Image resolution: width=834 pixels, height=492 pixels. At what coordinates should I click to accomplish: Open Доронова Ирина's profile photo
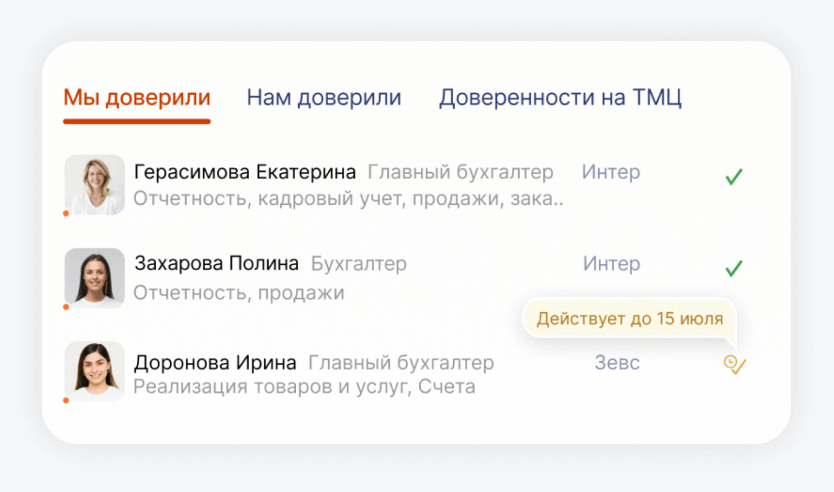pyautogui.click(x=94, y=371)
